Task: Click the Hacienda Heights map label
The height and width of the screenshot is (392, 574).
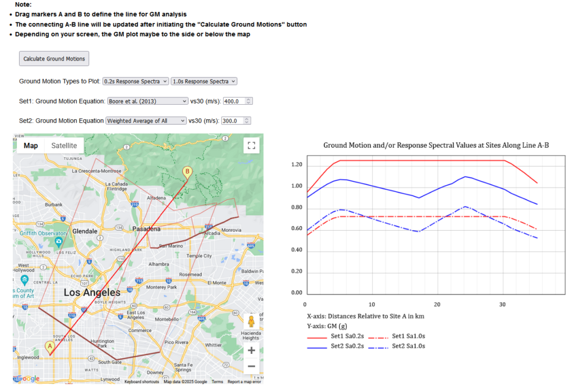Action: (x=251, y=335)
